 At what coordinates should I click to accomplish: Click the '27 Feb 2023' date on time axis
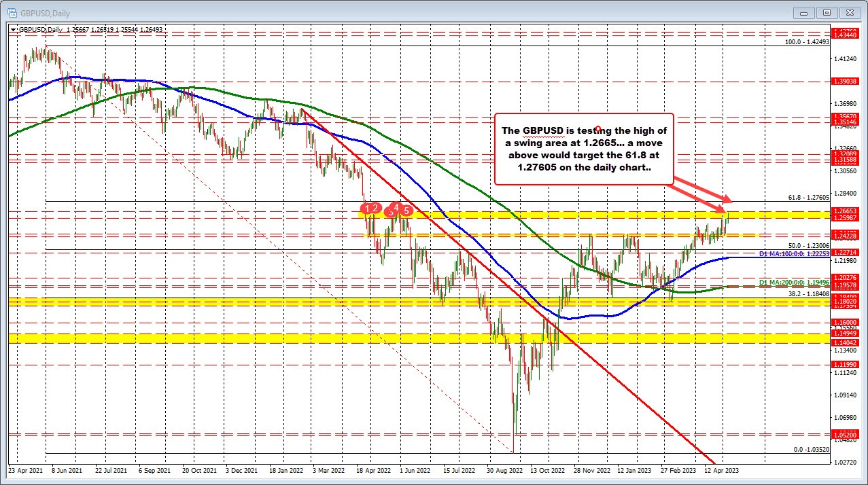click(x=679, y=469)
